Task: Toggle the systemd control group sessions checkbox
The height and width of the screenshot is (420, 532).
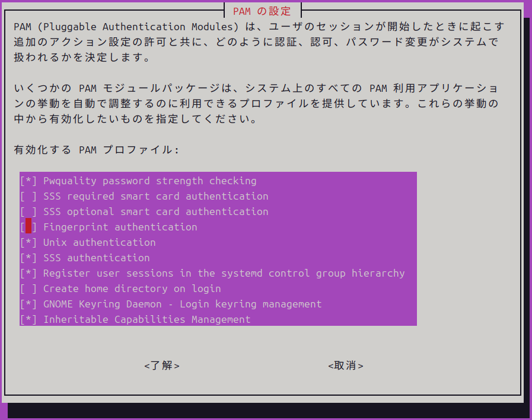Action: coord(28,273)
